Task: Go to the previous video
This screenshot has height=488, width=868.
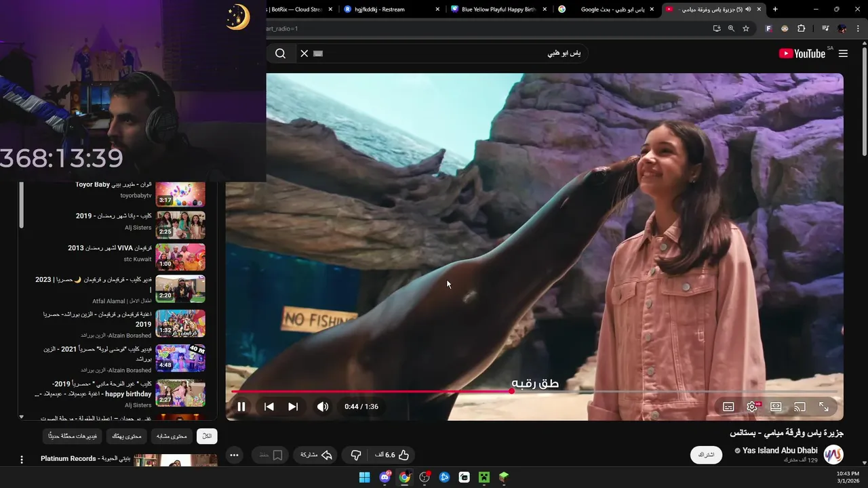Action: 269,407
